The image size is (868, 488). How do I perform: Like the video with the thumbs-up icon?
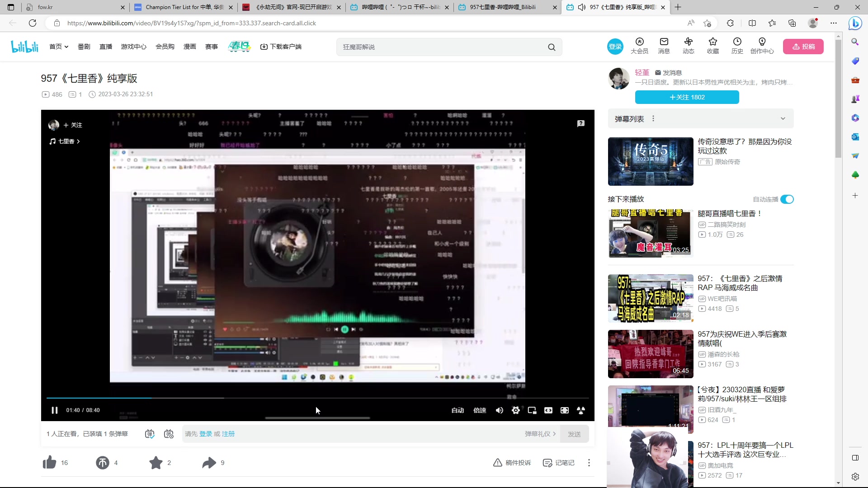tap(49, 463)
